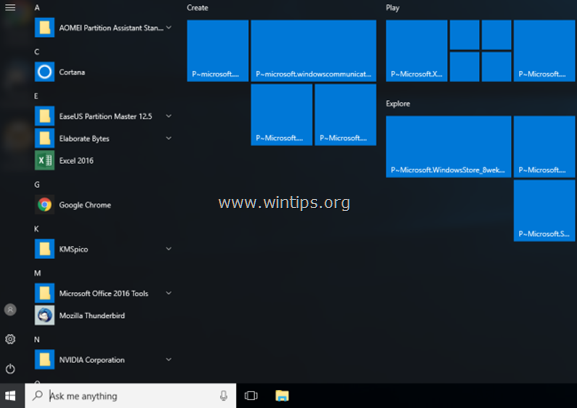Click the microphone icon in search box
The image size is (577, 408).
tap(223, 396)
